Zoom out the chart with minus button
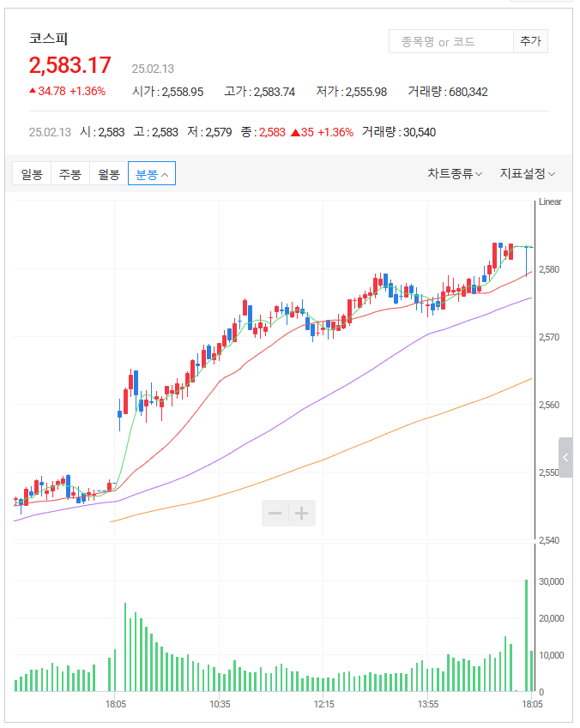This screenshot has width=580, height=728. [275, 514]
